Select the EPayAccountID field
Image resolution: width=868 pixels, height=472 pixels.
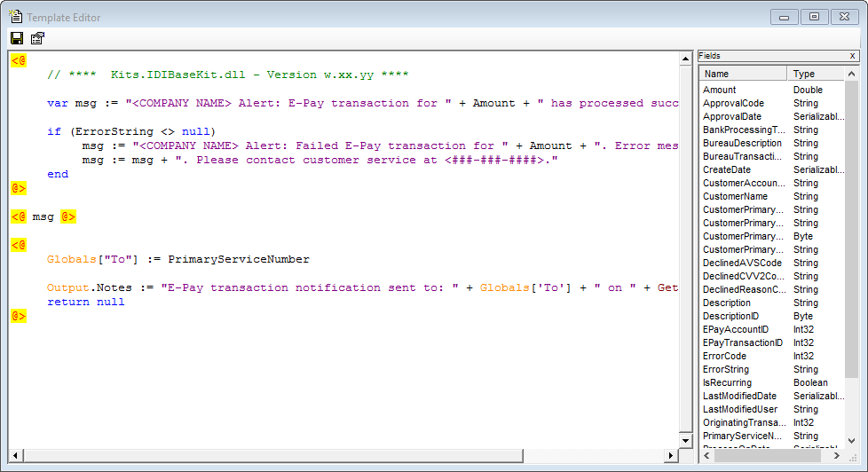[x=772, y=329]
